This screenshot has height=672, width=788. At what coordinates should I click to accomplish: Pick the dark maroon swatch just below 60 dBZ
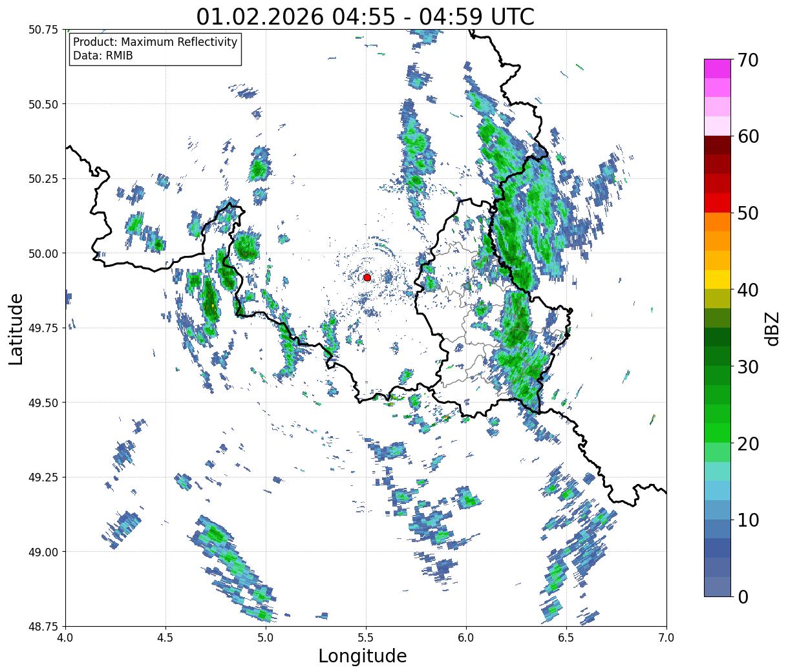718,145
